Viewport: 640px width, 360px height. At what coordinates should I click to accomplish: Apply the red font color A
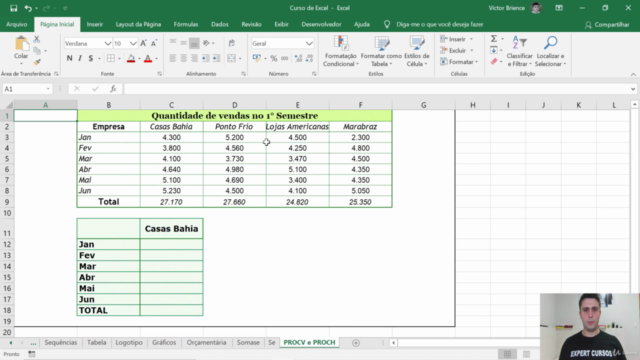pyautogui.click(x=148, y=58)
